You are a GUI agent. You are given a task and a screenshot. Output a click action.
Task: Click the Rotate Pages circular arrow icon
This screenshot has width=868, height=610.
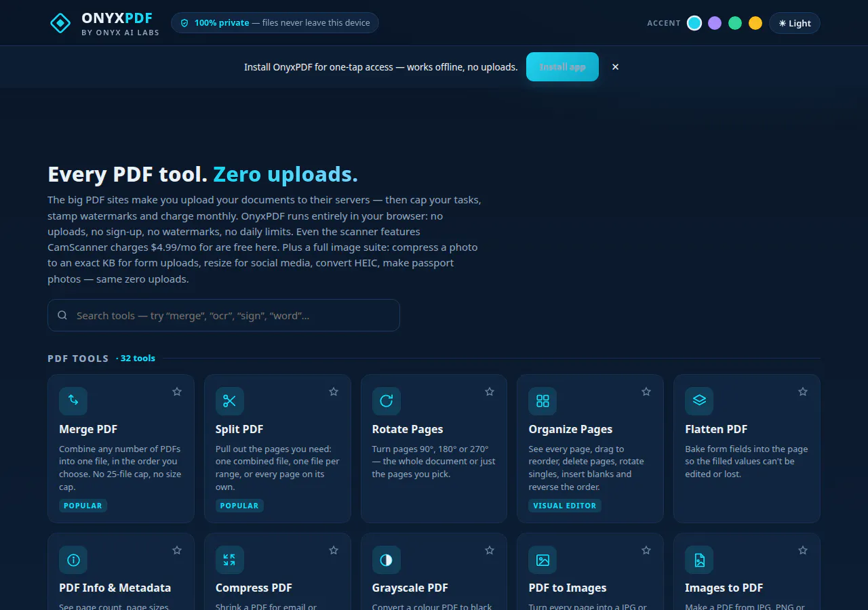coord(387,401)
